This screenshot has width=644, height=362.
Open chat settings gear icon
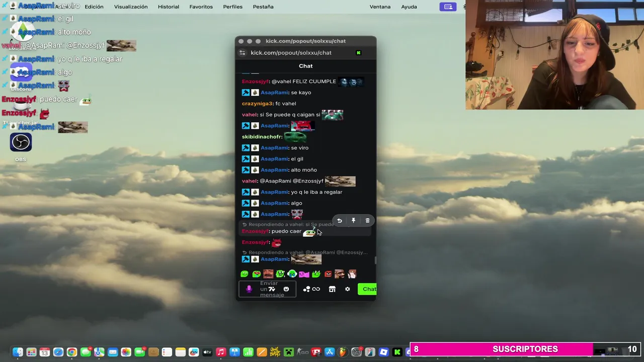click(x=347, y=289)
